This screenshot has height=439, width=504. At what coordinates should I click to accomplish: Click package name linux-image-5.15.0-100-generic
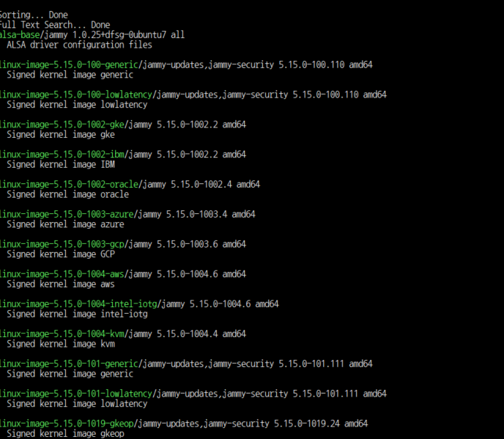[x=69, y=64]
